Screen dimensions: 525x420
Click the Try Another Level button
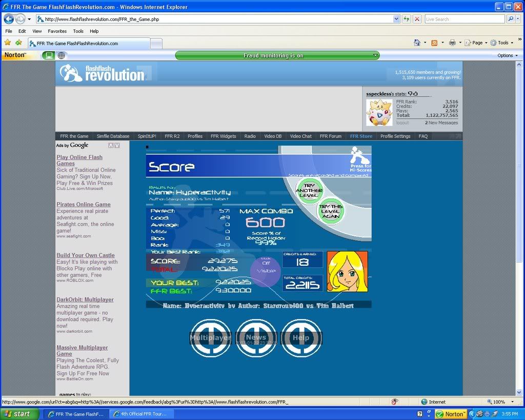click(x=309, y=190)
